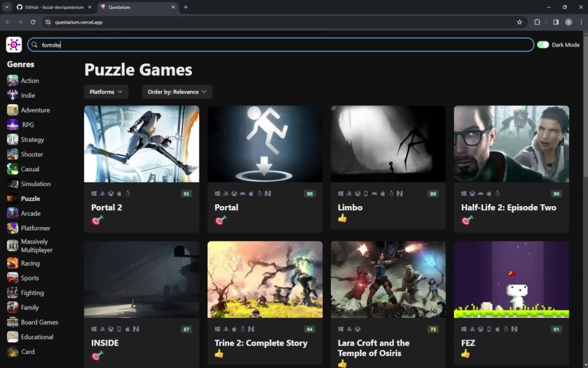
Task: Reload the page in the browser
Action: click(x=33, y=22)
